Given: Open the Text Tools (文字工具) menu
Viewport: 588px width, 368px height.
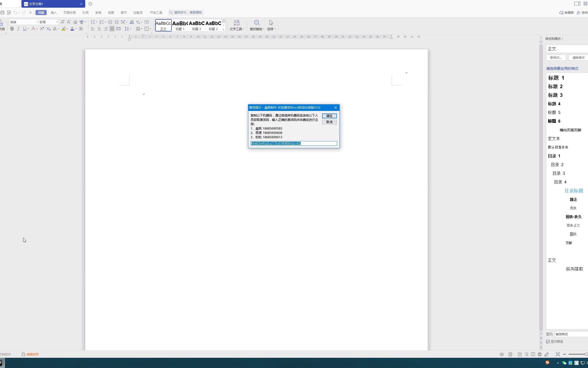Looking at the screenshot, I should tap(237, 25).
